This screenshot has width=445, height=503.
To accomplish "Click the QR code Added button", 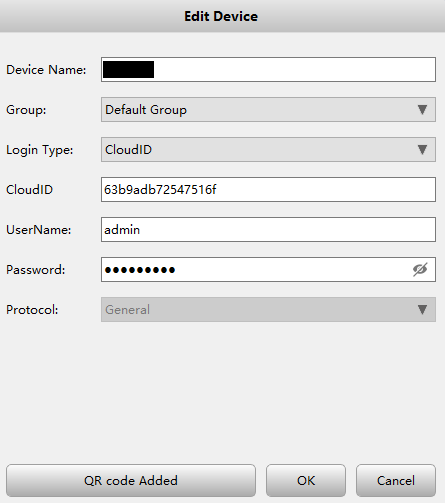I will [x=131, y=480].
